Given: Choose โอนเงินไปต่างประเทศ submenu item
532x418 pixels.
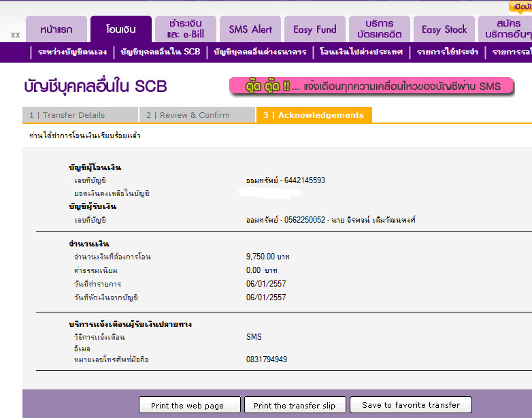Looking at the screenshot, I should coord(361,52).
